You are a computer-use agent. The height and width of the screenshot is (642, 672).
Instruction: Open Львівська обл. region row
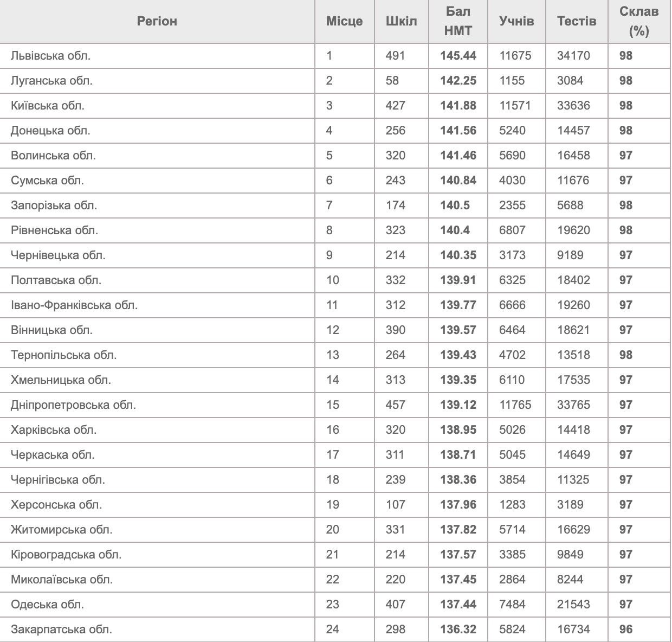(x=50, y=55)
